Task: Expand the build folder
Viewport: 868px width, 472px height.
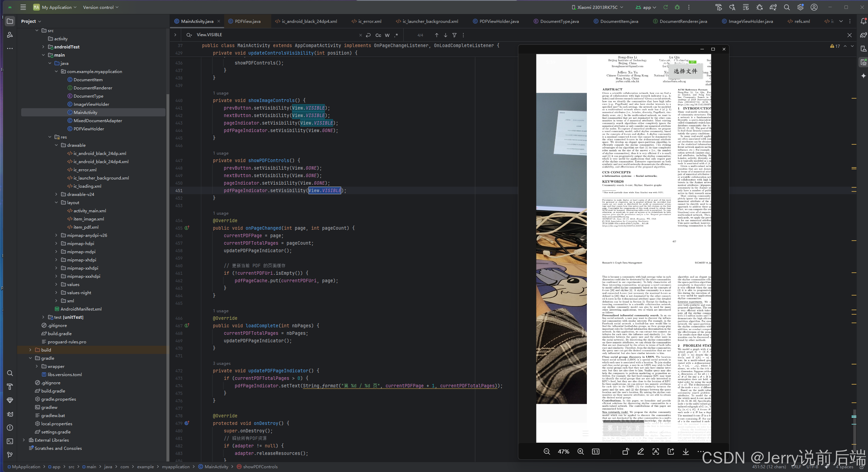Action: (30, 350)
